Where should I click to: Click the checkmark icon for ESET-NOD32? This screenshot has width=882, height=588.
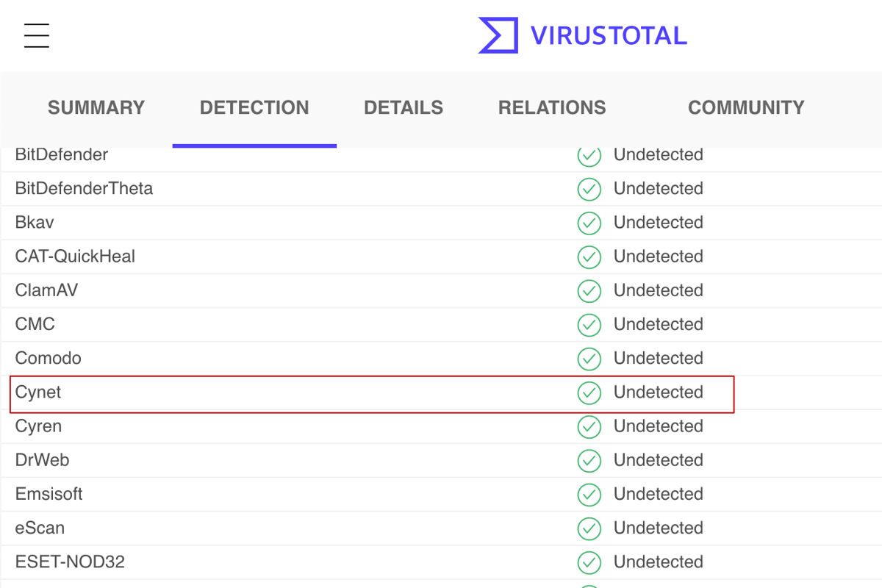pos(589,563)
